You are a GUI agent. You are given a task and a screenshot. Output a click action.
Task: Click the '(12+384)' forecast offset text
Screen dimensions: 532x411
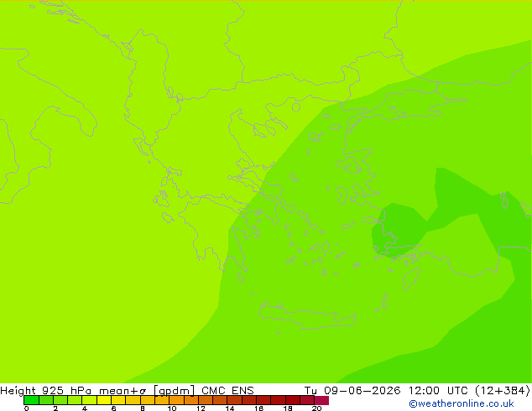503,391
